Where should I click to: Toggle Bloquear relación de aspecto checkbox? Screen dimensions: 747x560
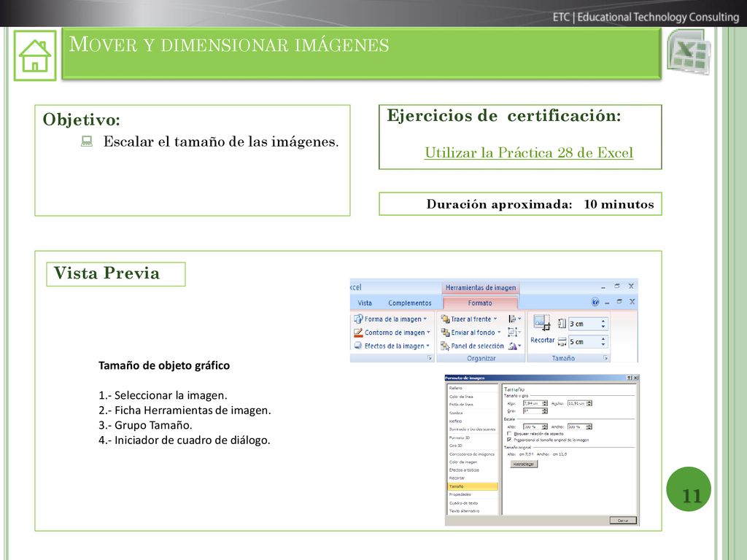(x=509, y=434)
